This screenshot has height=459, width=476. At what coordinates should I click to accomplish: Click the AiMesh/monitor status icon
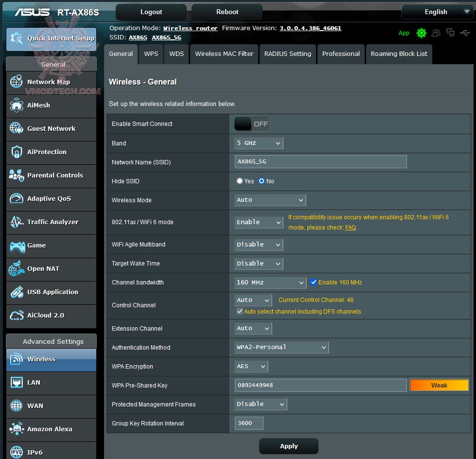tap(451, 33)
